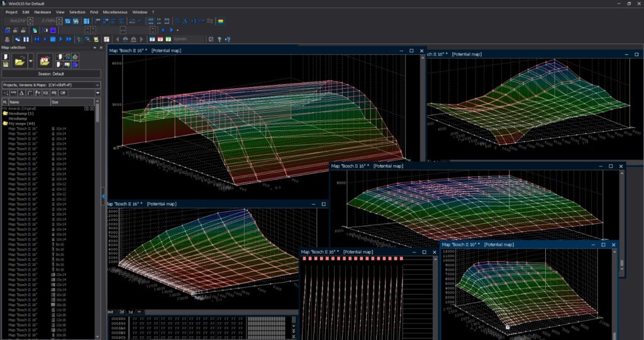Image resolution: width=644 pixels, height=340 pixels.
Task: Click the yellow open-folder project icon
Action: coord(19,60)
